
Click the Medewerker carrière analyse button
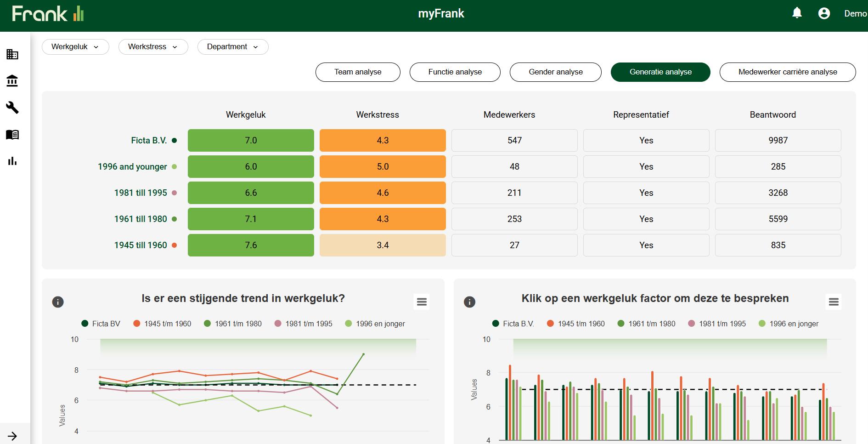[787, 72]
